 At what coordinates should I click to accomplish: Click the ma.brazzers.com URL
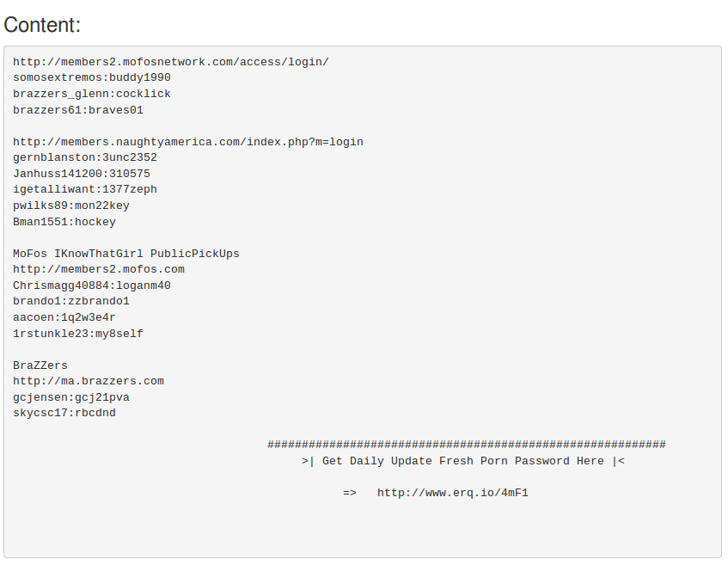[x=89, y=381]
